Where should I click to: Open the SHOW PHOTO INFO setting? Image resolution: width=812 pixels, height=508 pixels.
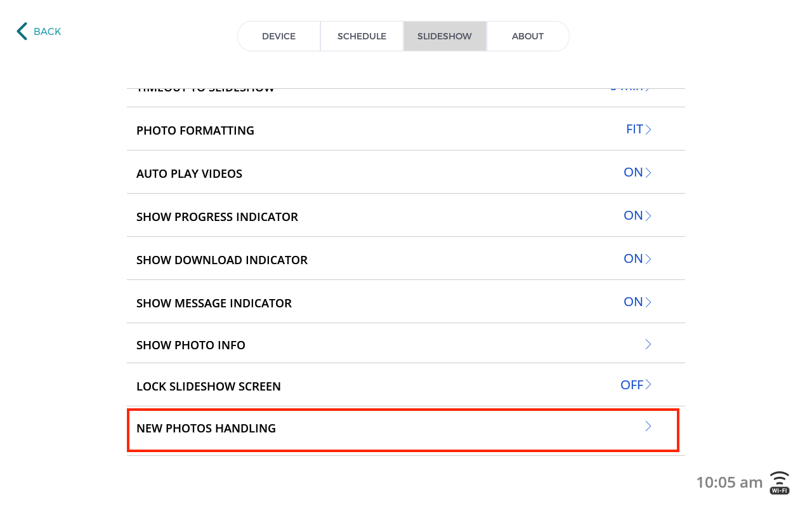tap(406, 344)
